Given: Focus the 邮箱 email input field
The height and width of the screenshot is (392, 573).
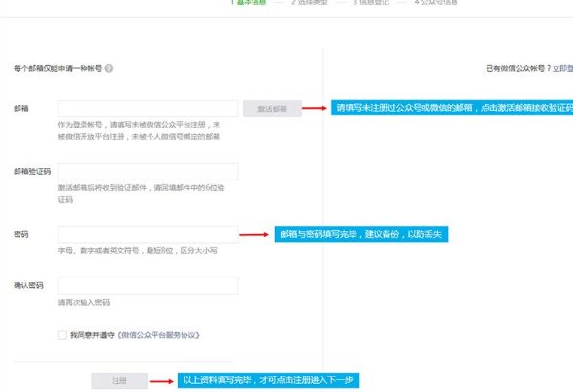Looking at the screenshot, I should point(148,109).
